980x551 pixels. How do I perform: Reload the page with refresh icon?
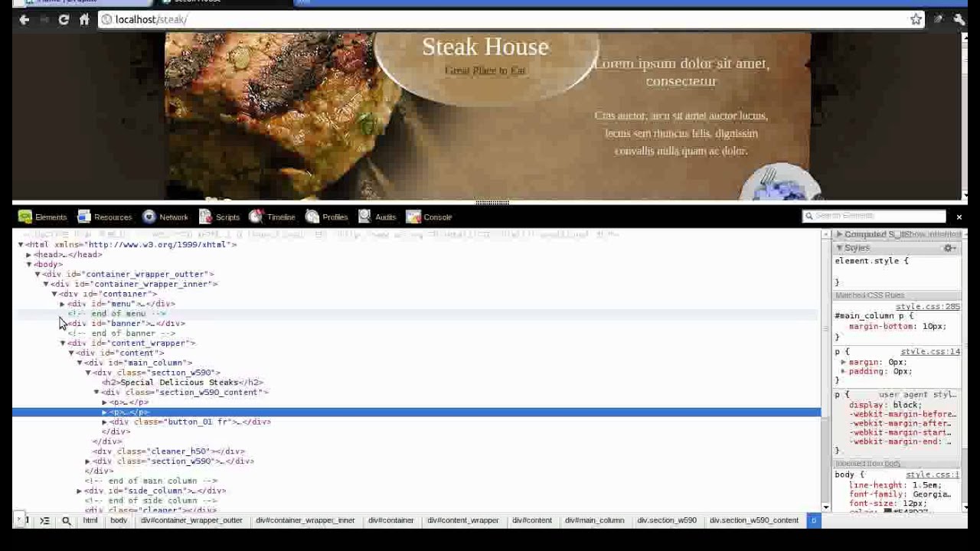tap(64, 19)
